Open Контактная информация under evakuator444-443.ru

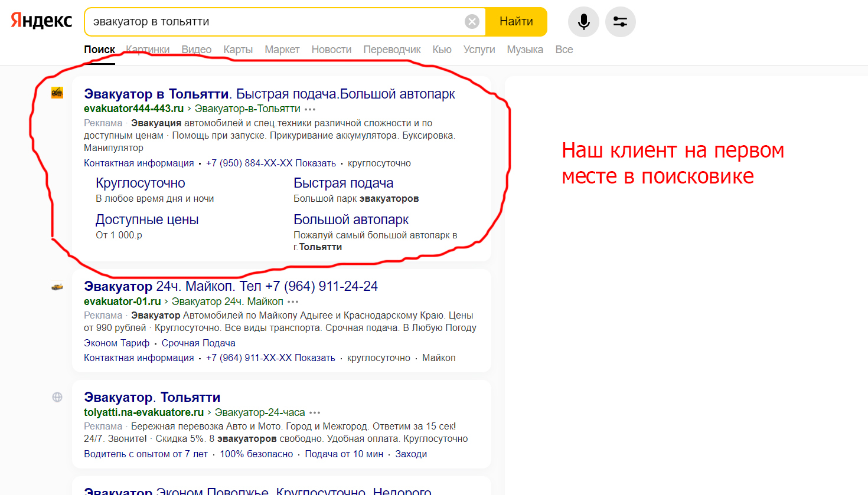pyautogui.click(x=139, y=163)
